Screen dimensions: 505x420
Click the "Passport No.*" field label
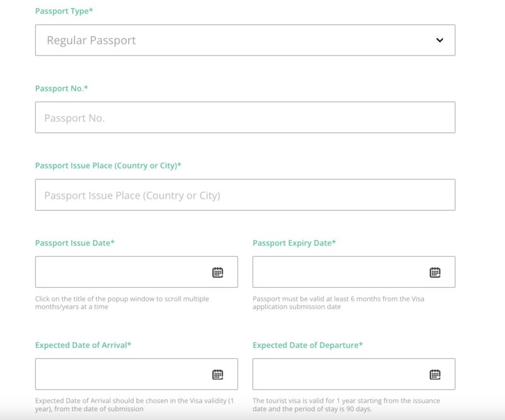point(62,89)
